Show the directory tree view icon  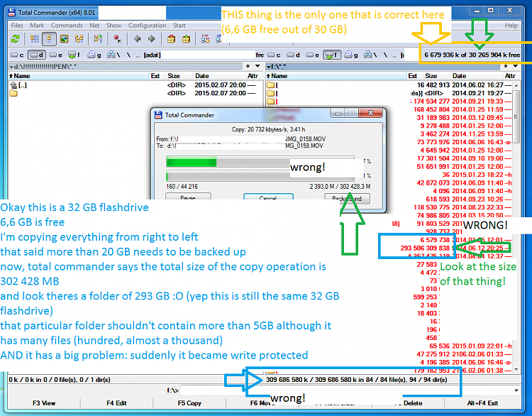click(x=79, y=39)
